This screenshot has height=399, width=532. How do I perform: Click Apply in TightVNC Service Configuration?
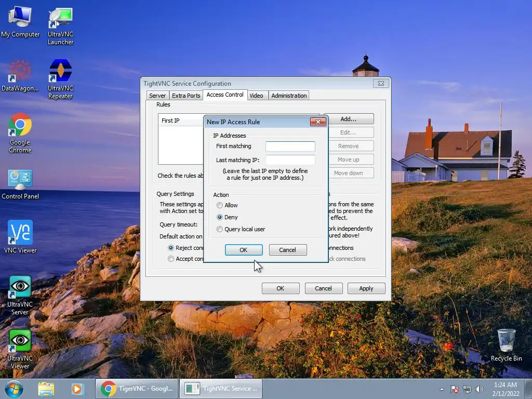point(366,288)
